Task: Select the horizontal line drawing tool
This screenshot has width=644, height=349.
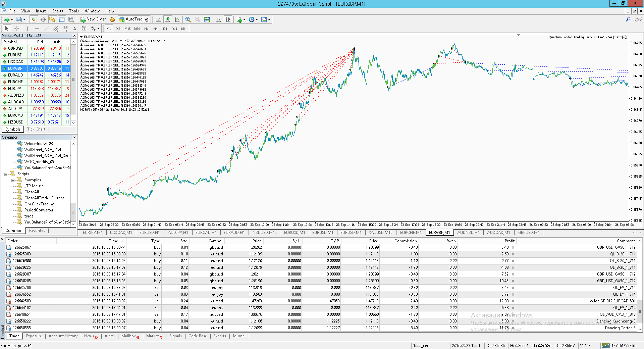Action: (x=37, y=29)
